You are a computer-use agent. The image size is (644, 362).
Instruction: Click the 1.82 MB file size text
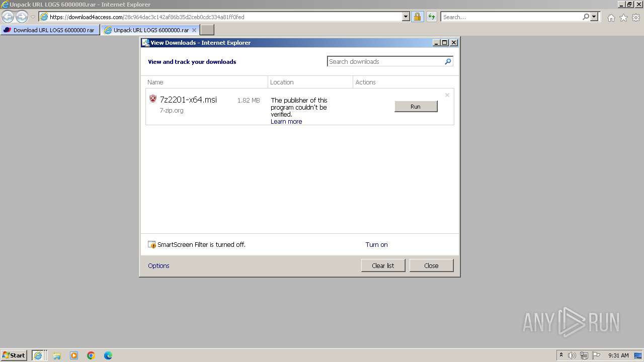pos(249,100)
